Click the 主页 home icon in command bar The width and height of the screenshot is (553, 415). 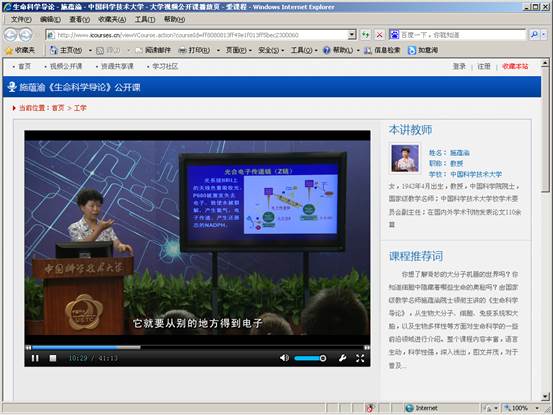coord(54,50)
